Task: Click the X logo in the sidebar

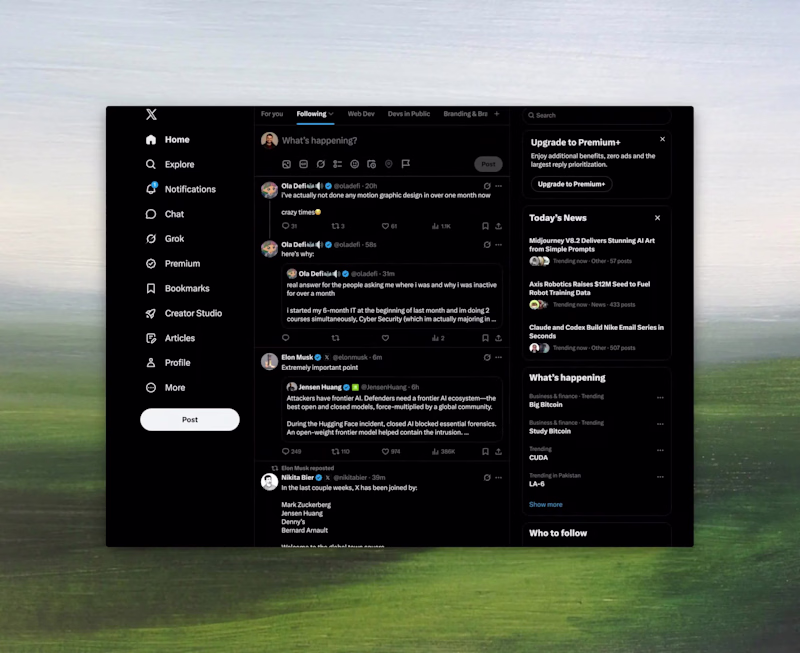Action: click(151, 114)
